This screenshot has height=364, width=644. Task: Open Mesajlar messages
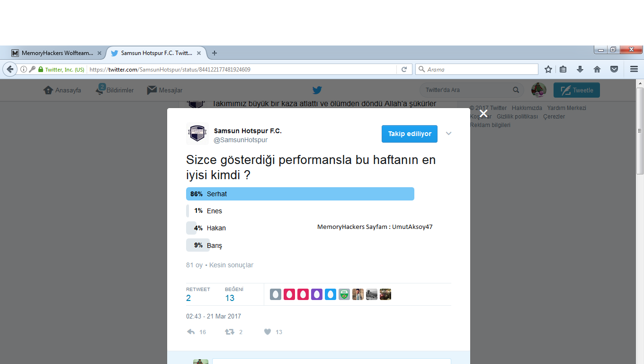(x=165, y=90)
